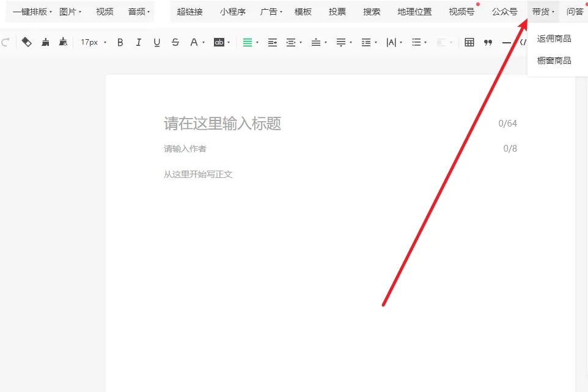This screenshot has width=588, height=392.
Task: Insert a table with the grid icon
Action: 469,42
